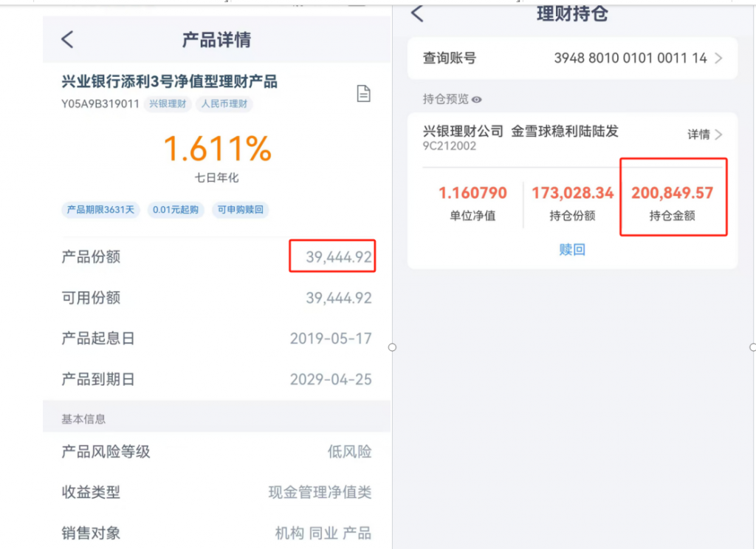Click the holding code 9C212002
Image resolution: width=756 pixels, height=549 pixels.
pyautogui.click(x=450, y=146)
